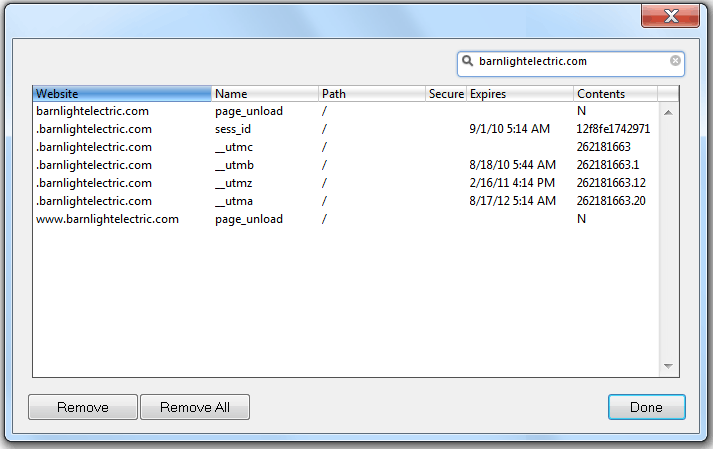Close the cookies dialog window
Screen dimensions: 713x449
[670, 14]
